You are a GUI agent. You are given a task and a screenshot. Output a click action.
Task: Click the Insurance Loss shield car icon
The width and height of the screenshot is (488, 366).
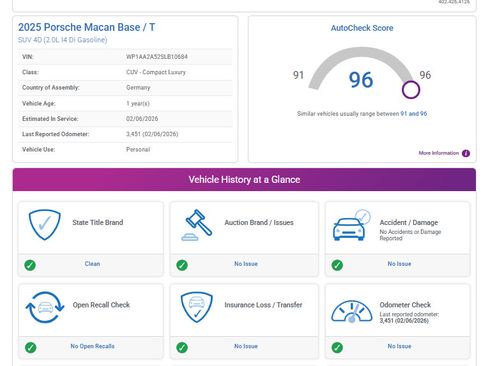pos(197,307)
